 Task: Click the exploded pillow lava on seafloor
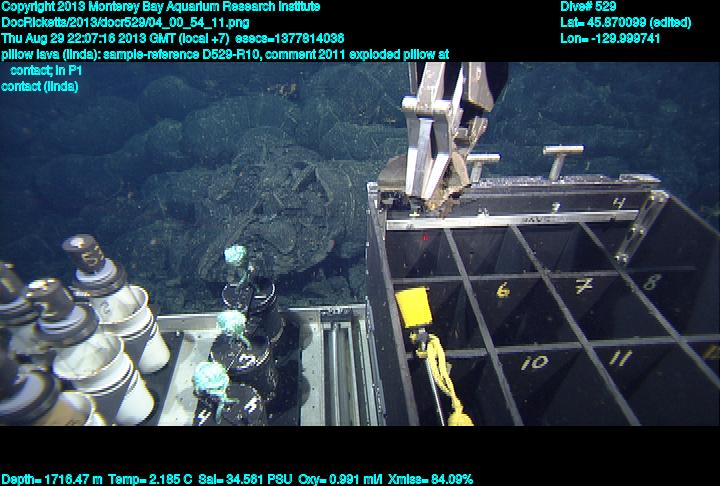280,215
